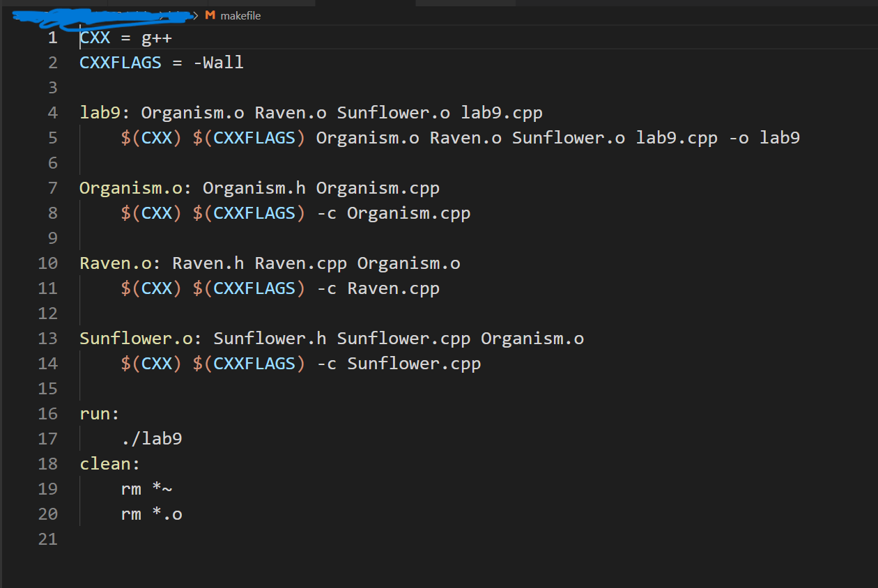The width and height of the screenshot is (878, 588).
Task: Click Raven.cpp in the compile command
Action: 393,288
